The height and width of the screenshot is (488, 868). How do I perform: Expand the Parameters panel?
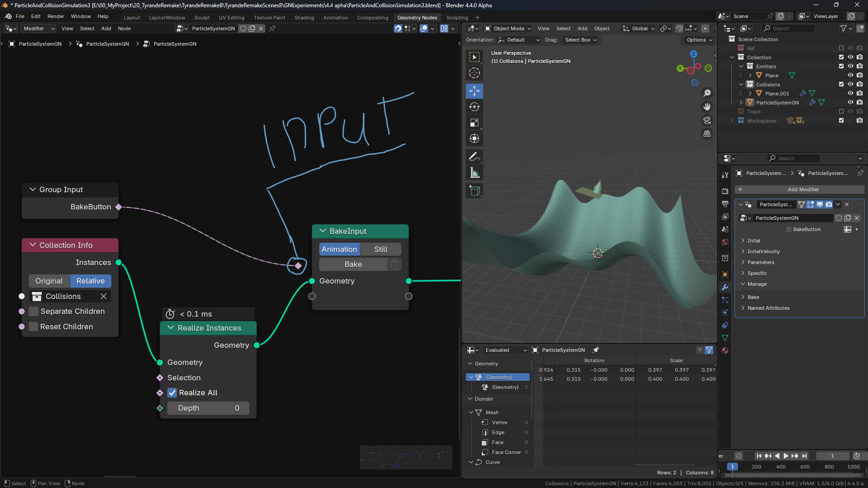[x=760, y=262]
